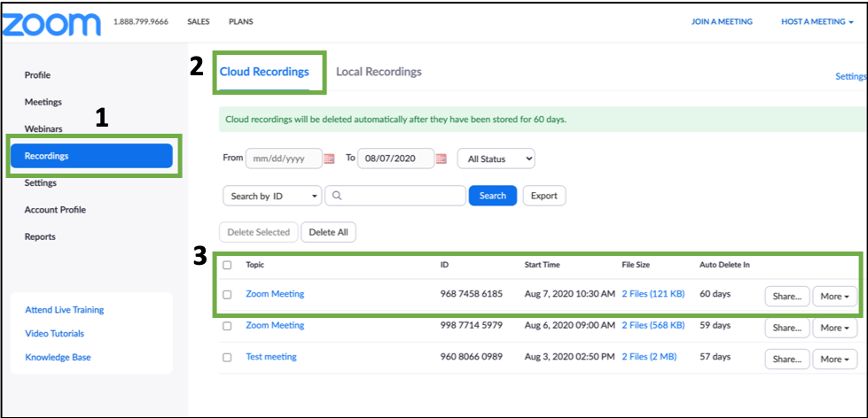Open Settings in the left sidebar
Screen dimensions: 868x418
tap(41, 182)
